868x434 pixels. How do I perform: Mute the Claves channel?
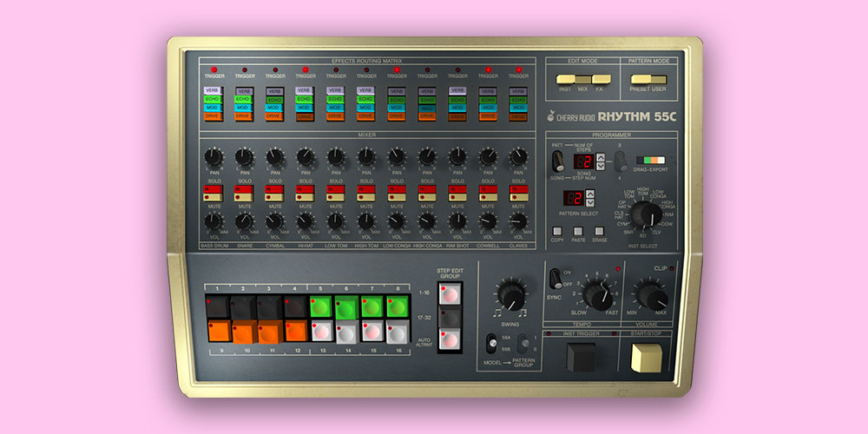[x=518, y=197]
